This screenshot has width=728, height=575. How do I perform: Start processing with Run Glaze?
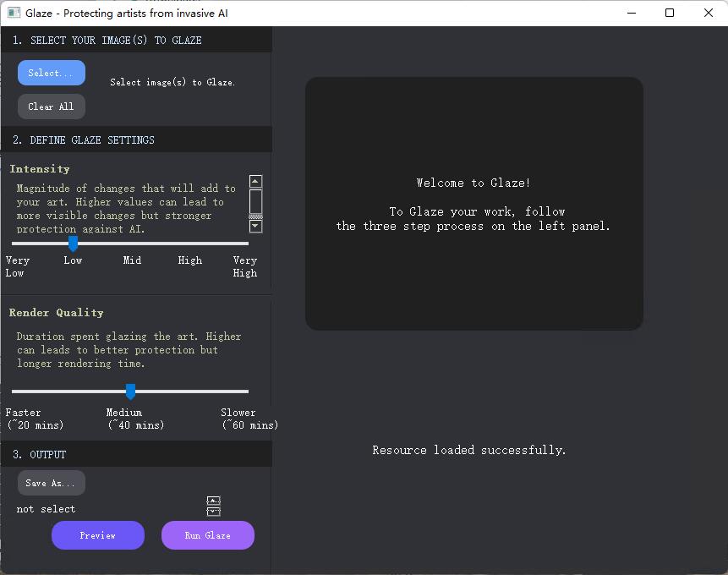click(208, 535)
